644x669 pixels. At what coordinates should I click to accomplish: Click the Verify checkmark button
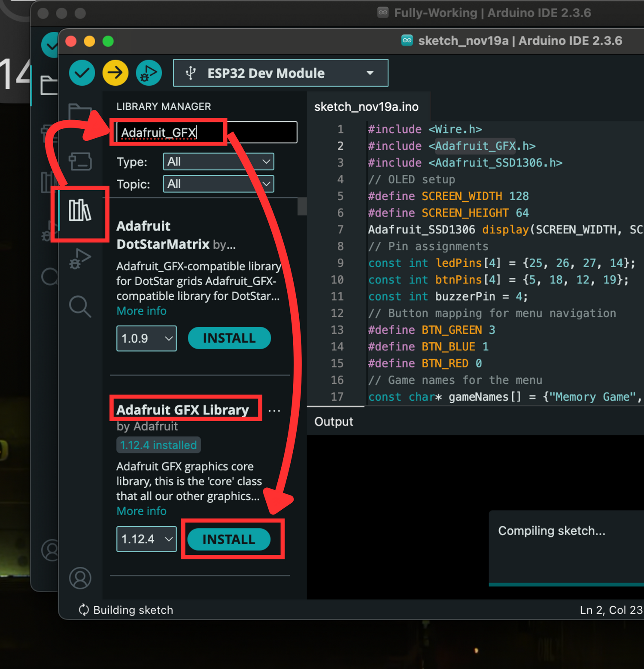click(x=82, y=73)
